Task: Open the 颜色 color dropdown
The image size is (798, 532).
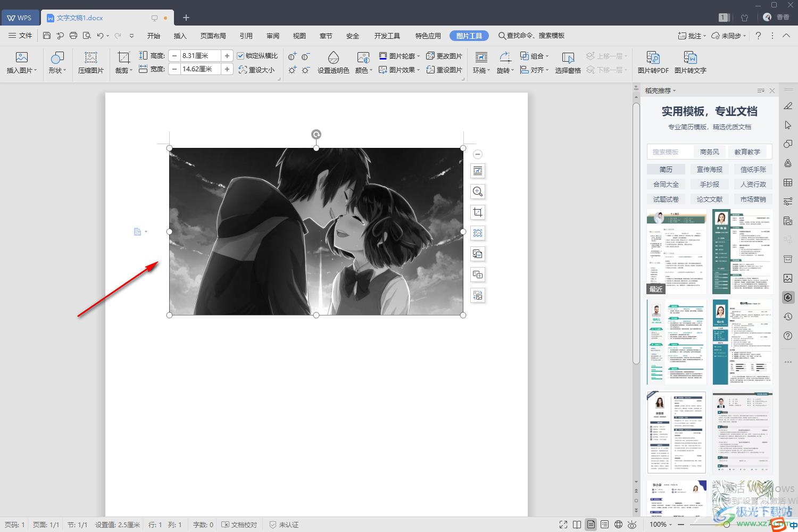Action: (363, 70)
